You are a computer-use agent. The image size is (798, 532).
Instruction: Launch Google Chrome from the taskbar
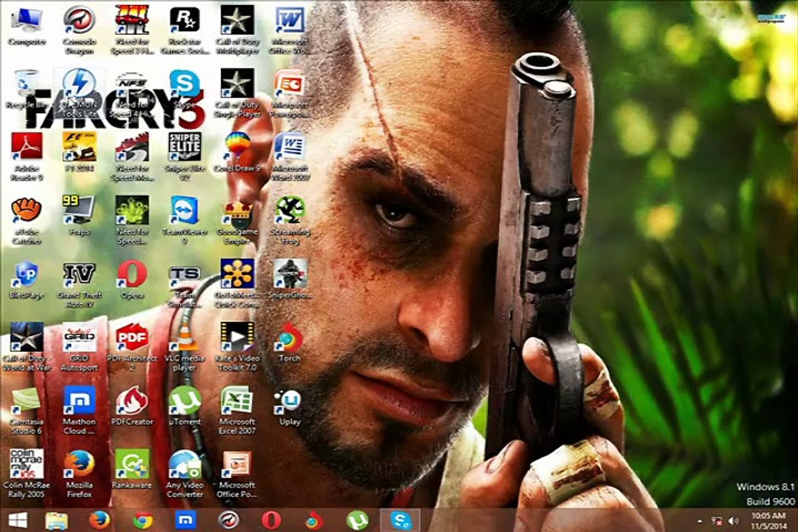143,520
